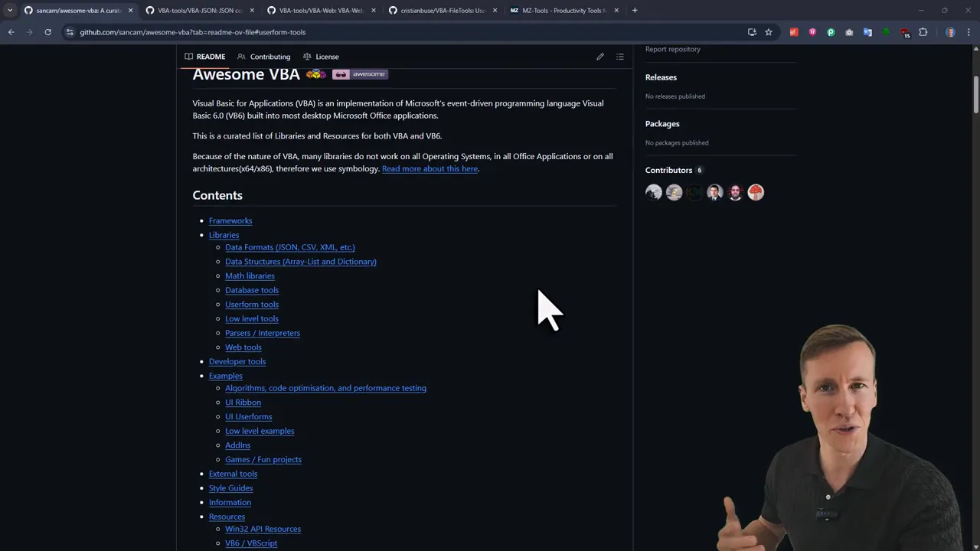Click the extension showing 15 badge
Viewport: 980px width, 551px height.
904,32
